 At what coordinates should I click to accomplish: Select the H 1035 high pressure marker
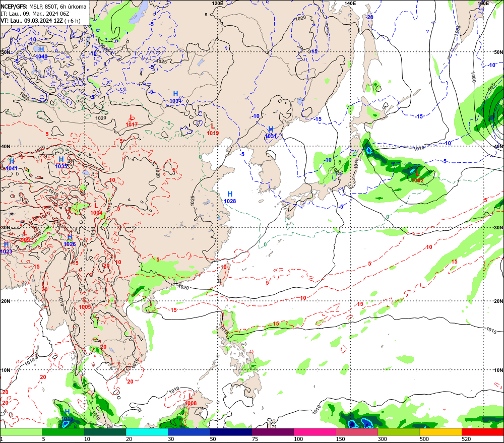click(x=61, y=163)
